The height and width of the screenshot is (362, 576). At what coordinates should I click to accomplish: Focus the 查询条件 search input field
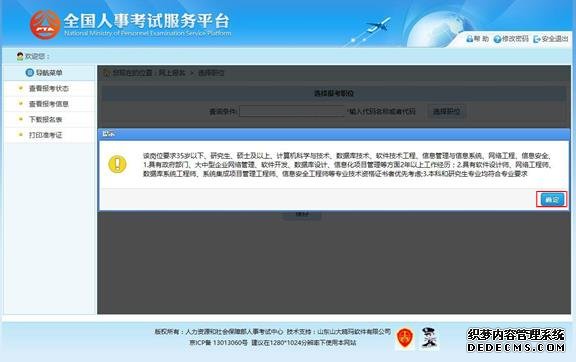[292, 111]
